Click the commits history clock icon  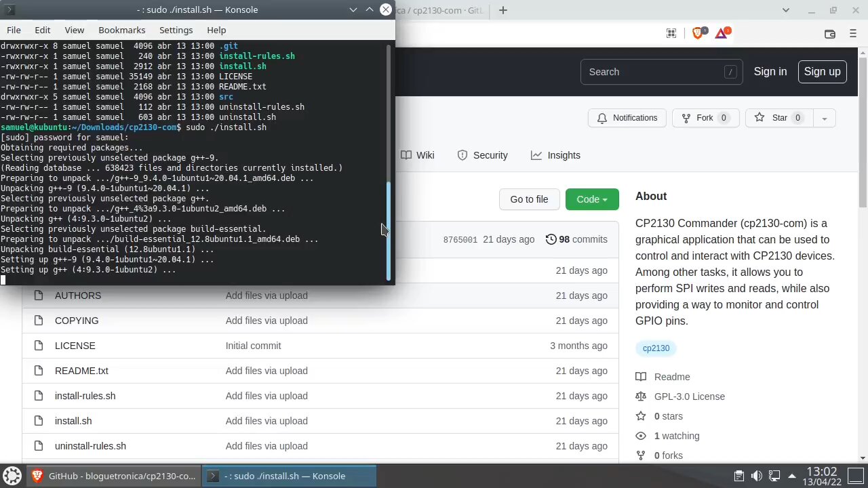tap(551, 239)
